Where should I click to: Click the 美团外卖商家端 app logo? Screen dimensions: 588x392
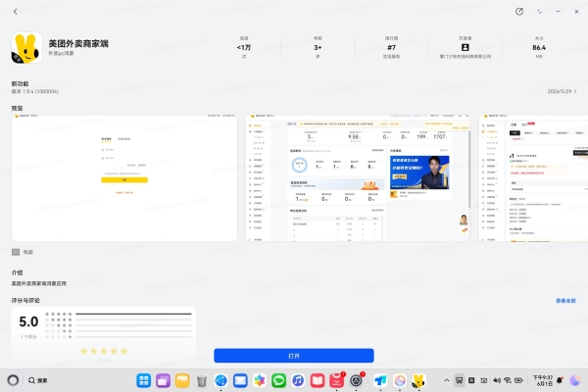pos(26,48)
